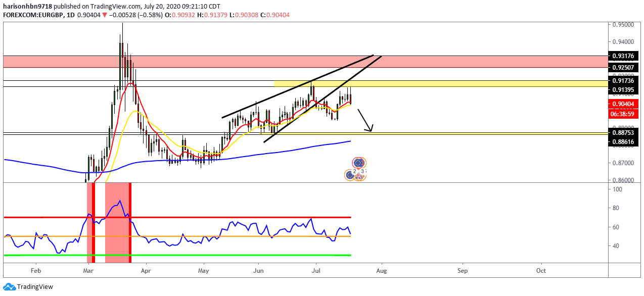Select the 0.88616 price label
Viewport: 644px width, 296px height.
click(x=622, y=143)
